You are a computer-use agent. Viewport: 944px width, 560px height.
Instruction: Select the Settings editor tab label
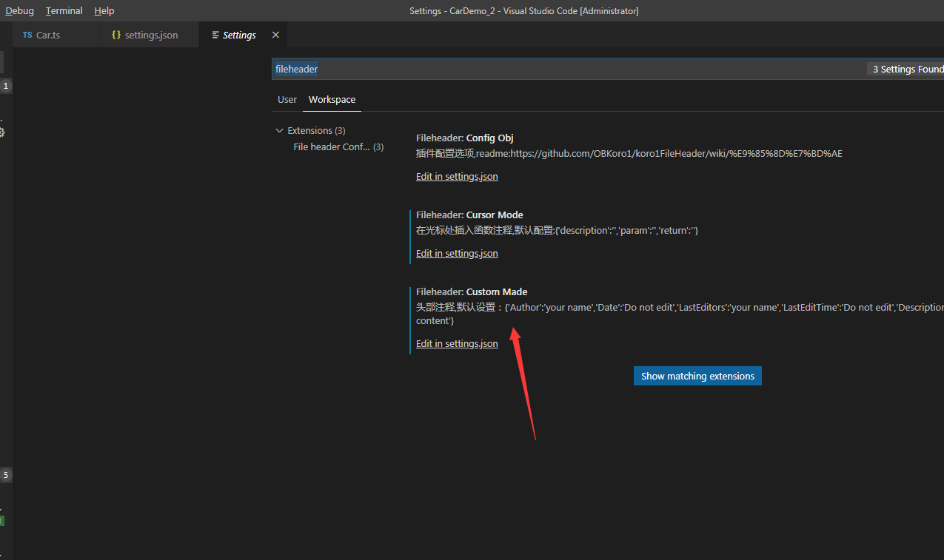point(239,35)
